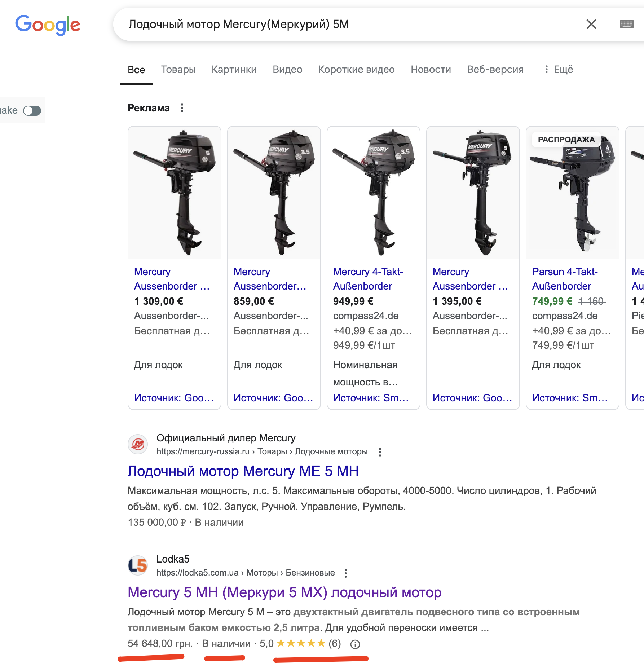Toggle the switch in left panel
The height and width of the screenshot is (670, 644).
[x=32, y=111]
